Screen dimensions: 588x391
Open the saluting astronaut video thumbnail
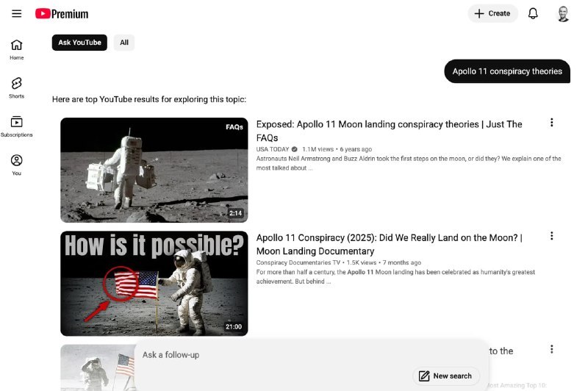(x=98, y=367)
